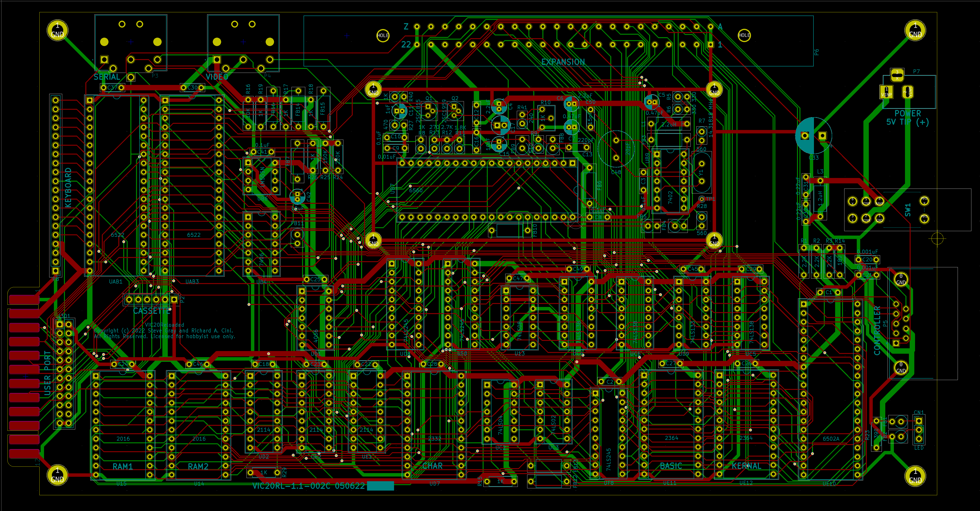This screenshot has height=511, width=980.
Task: Click the teal rectangle beside the VIC20RL version text
Action: tap(380, 485)
